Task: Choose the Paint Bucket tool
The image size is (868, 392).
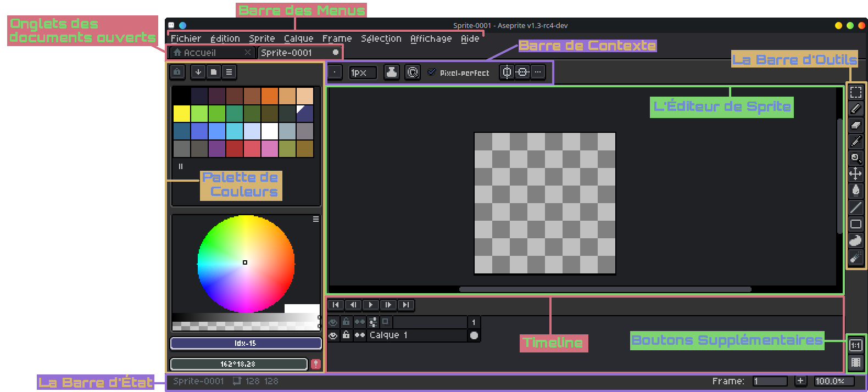Action: 855,191
